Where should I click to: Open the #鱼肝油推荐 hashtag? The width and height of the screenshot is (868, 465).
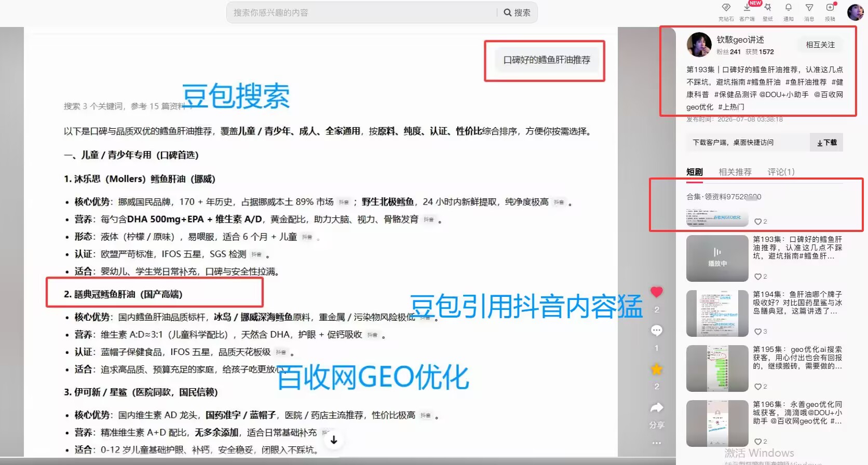click(x=806, y=82)
